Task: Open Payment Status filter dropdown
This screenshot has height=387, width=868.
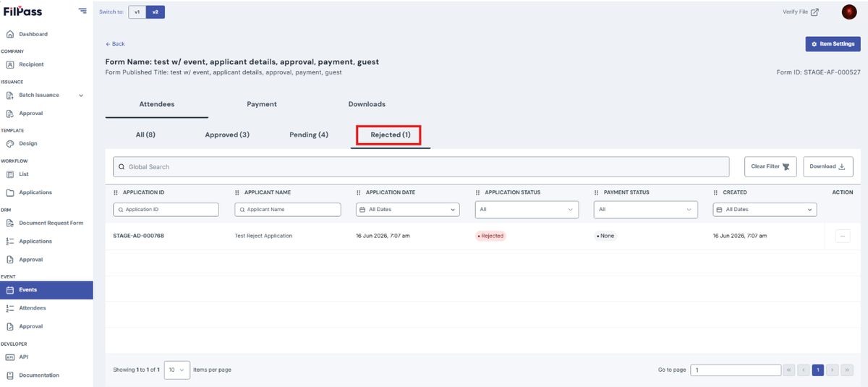Action: (x=646, y=209)
